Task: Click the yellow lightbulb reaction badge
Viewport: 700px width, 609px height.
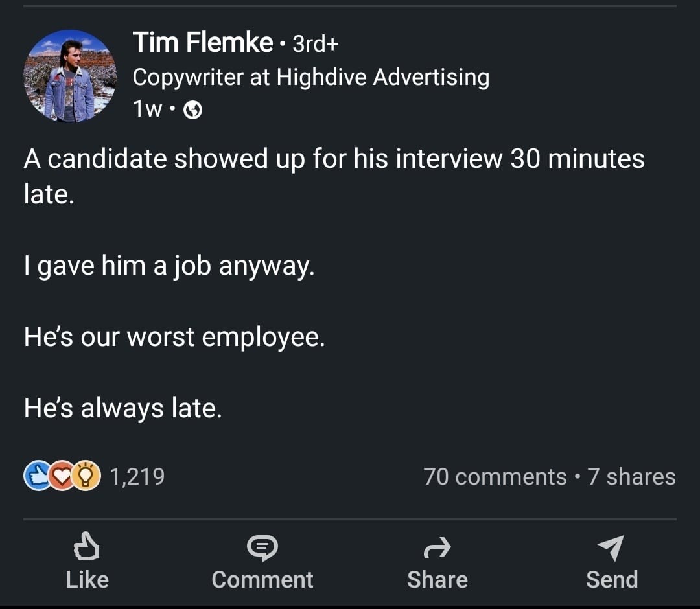Action: pos(87,476)
